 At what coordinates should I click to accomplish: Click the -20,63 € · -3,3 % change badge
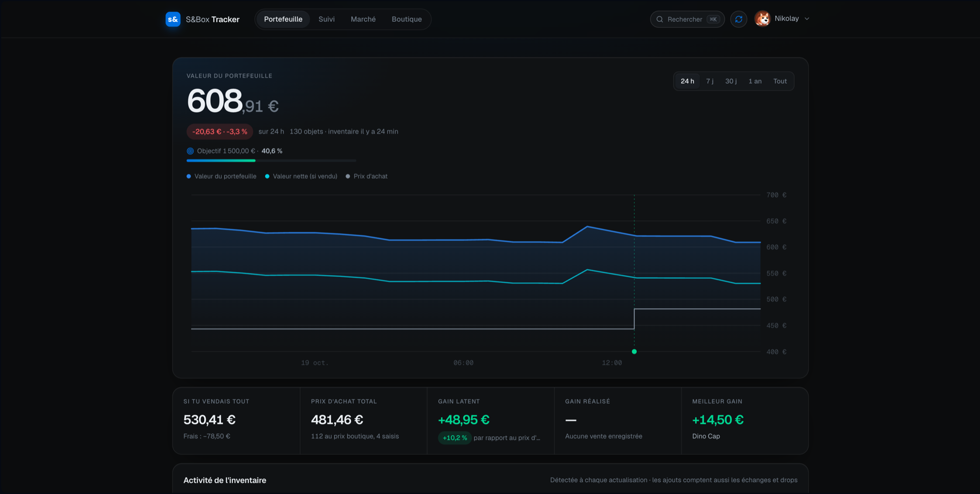[220, 132]
